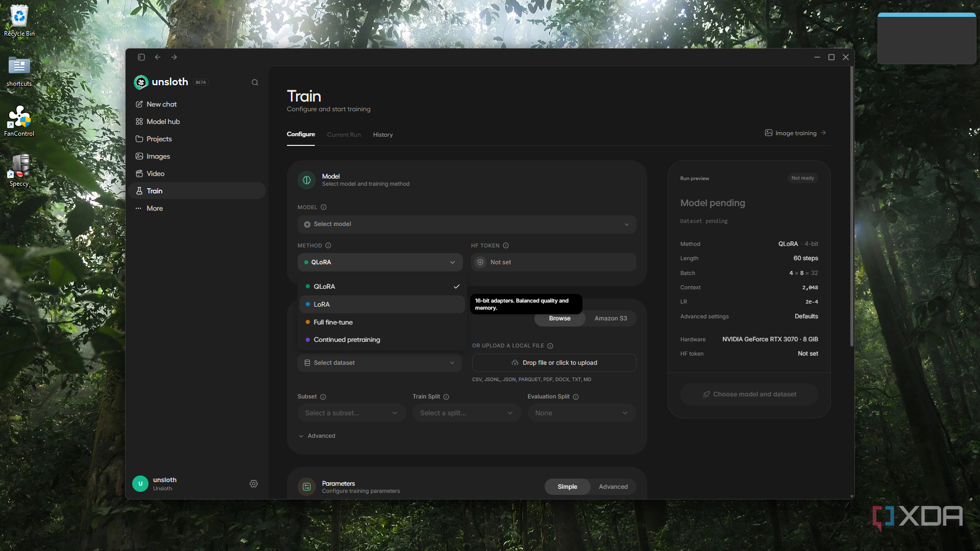Open the Select dataset dropdown
980x551 pixels.
(380, 363)
